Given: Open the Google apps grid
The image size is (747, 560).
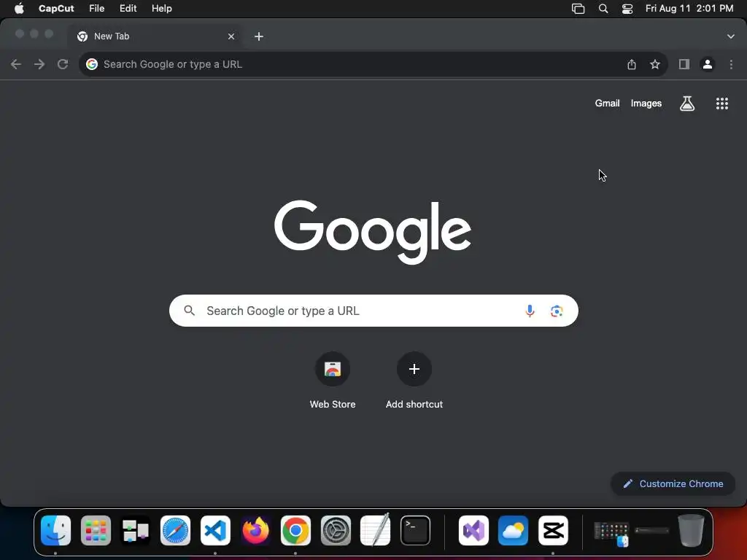Looking at the screenshot, I should coord(722,104).
